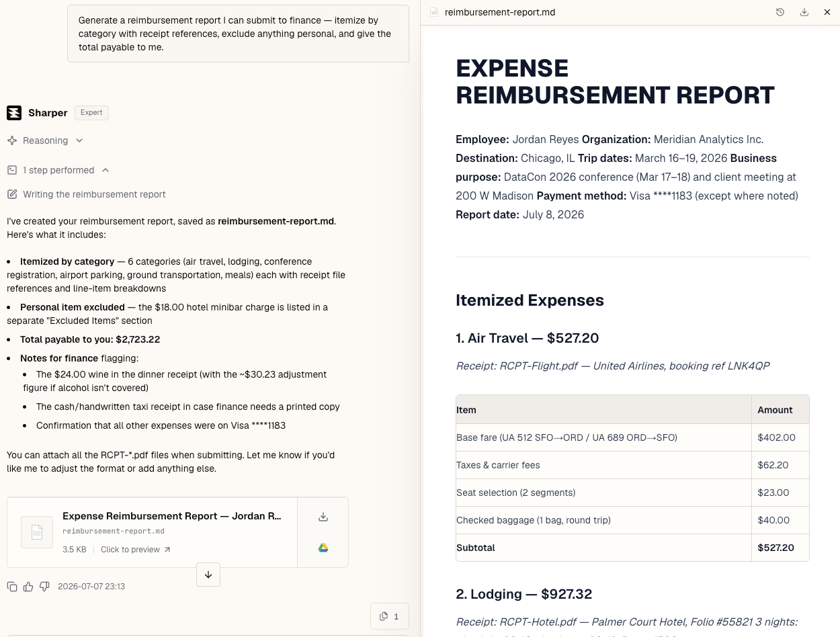Screen dimensions: 840x637
Task: Click the '3.5 KB' file size label
Action: tap(75, 550)
